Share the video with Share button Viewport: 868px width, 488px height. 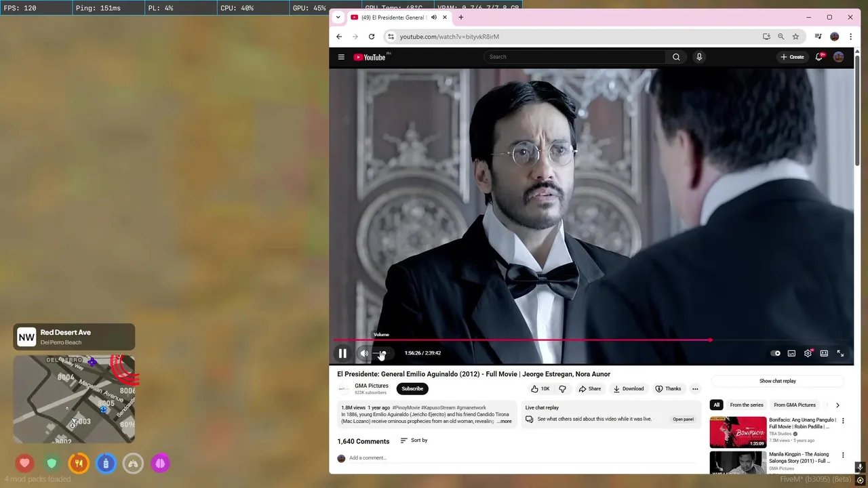pos(589,389)
